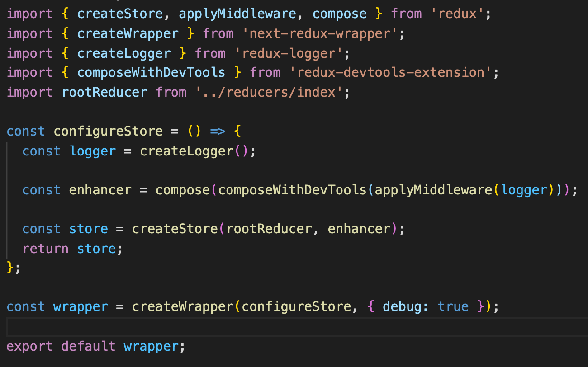This screenshot has width=588, height=367.
Task: Click the default keyword
Action: tap(89, 346)
